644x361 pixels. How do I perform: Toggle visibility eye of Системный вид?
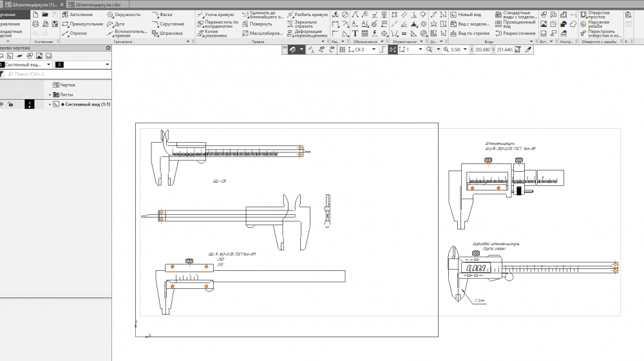click(2, 104)
